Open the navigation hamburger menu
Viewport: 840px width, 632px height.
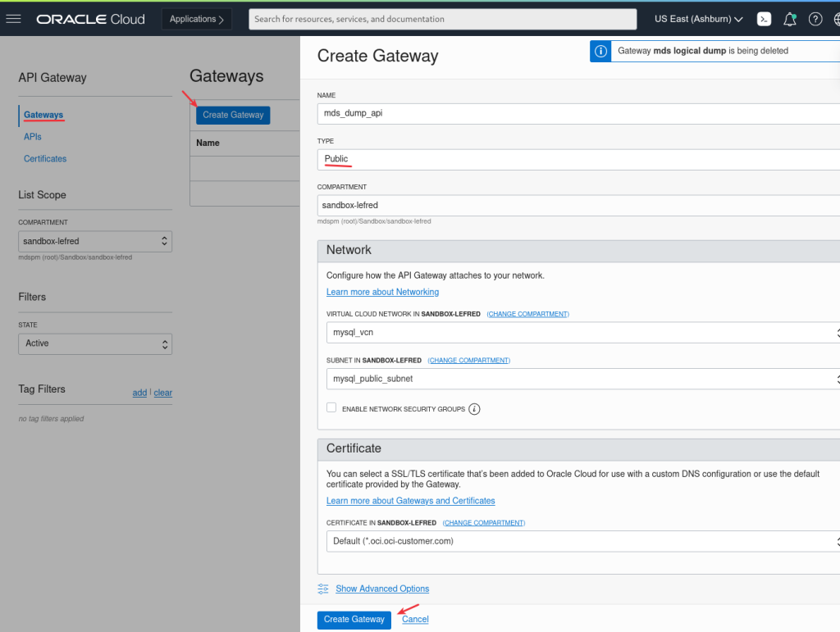tap(14, 18)
